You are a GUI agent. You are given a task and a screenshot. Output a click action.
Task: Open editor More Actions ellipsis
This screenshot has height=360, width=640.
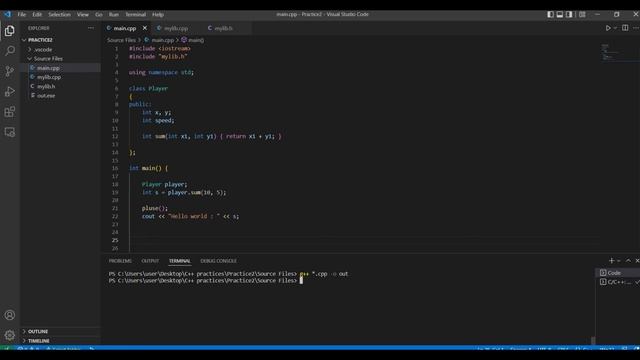pyautogui.click(x=636, y=28)
